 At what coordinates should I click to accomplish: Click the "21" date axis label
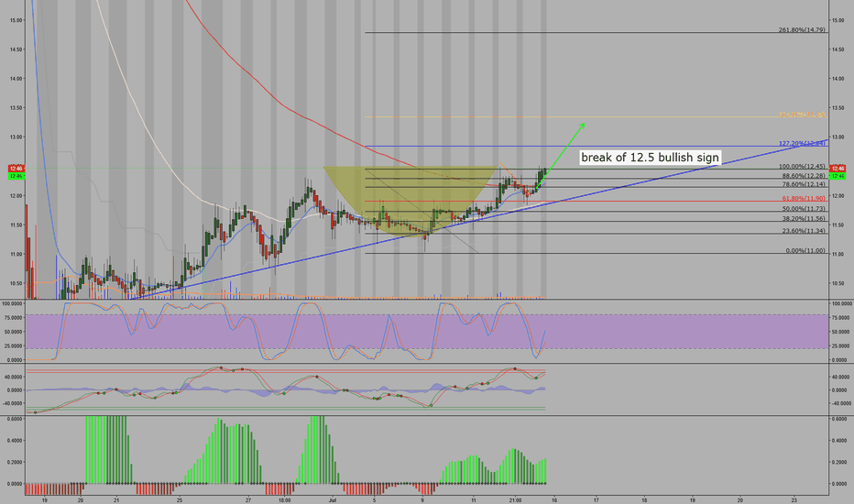pos(116,499)
